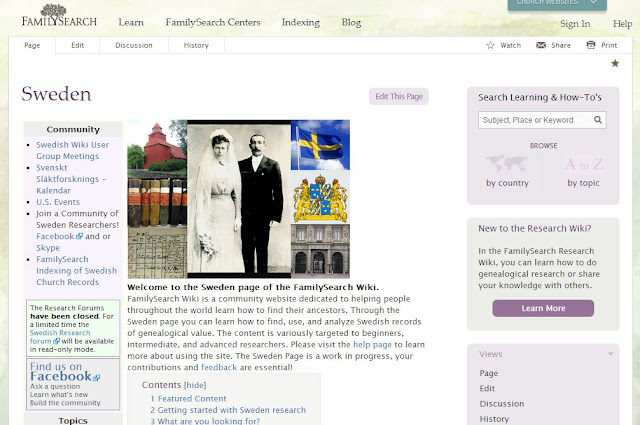Go to Getting started with Sweden research
Image resolution: width=640 pixels, height=425 pixels.
pyautogui.click(x=228, y=410)
